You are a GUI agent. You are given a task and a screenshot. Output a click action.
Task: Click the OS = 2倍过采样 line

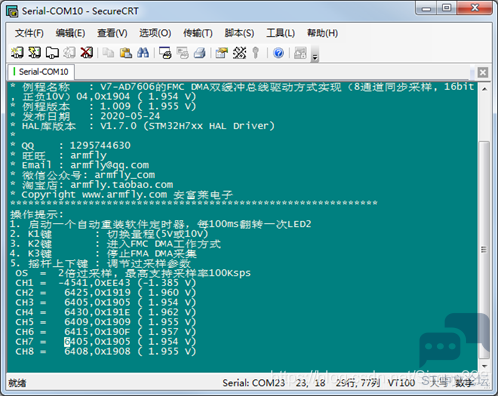click(133, 273)
